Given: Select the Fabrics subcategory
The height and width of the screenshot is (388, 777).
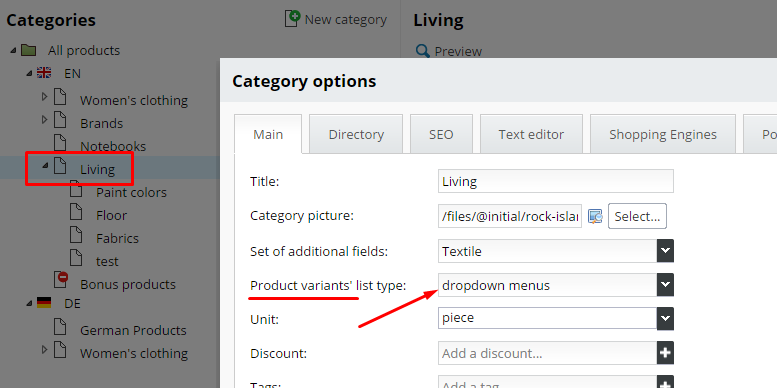Looking at the screenshot, I should (x=117, y=238).
